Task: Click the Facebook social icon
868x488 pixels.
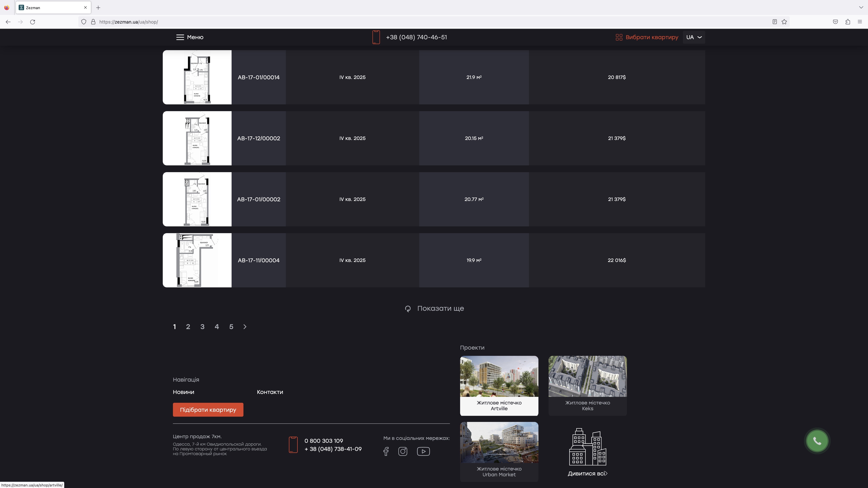Action: pyautogui.click(x=386, y=451)
